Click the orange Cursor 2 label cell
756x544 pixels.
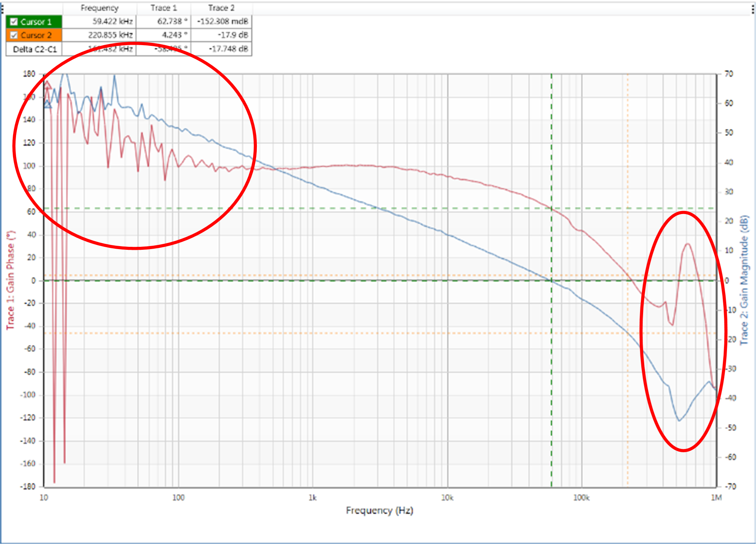(x=36, y=35)
